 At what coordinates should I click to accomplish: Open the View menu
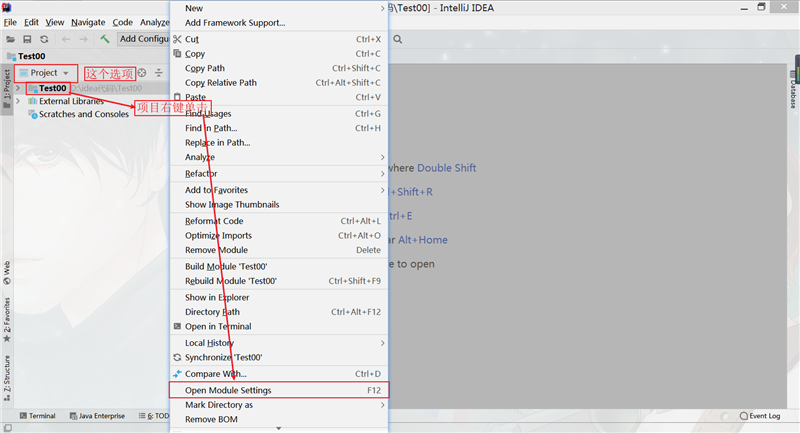click(x=55, y=22)
